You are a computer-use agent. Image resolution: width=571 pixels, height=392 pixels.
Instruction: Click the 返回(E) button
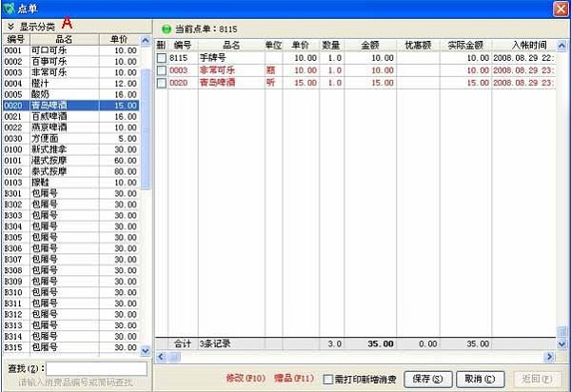[x=537, y=380]
